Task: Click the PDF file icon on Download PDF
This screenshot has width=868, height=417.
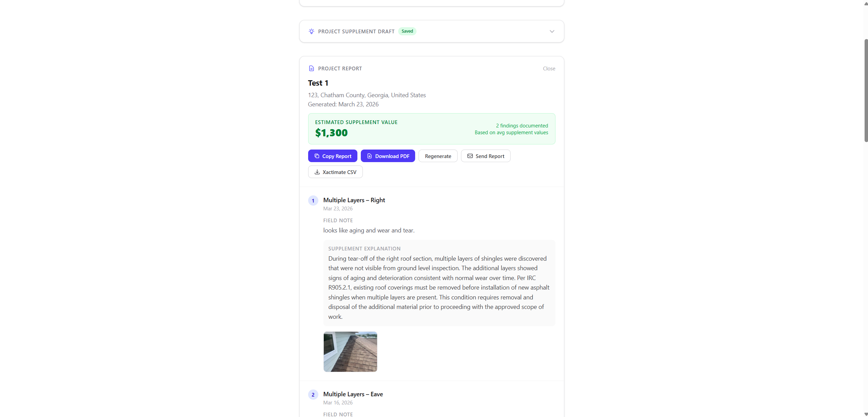Action: (369, 156)
